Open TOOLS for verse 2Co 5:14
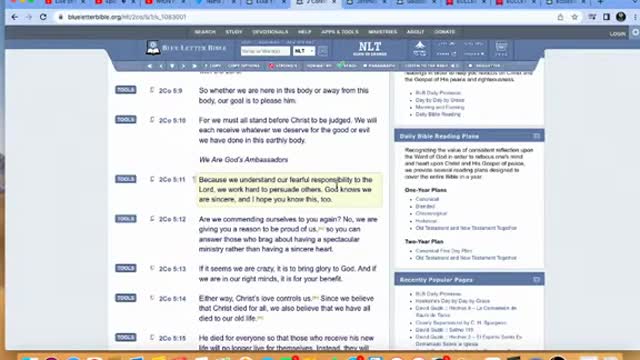The image size is (640, 360). pyautogui.click(x=126, y=298)
